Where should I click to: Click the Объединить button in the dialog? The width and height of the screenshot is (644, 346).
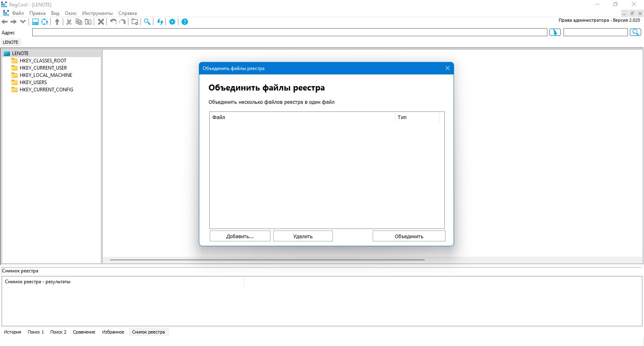click(409, 236)
